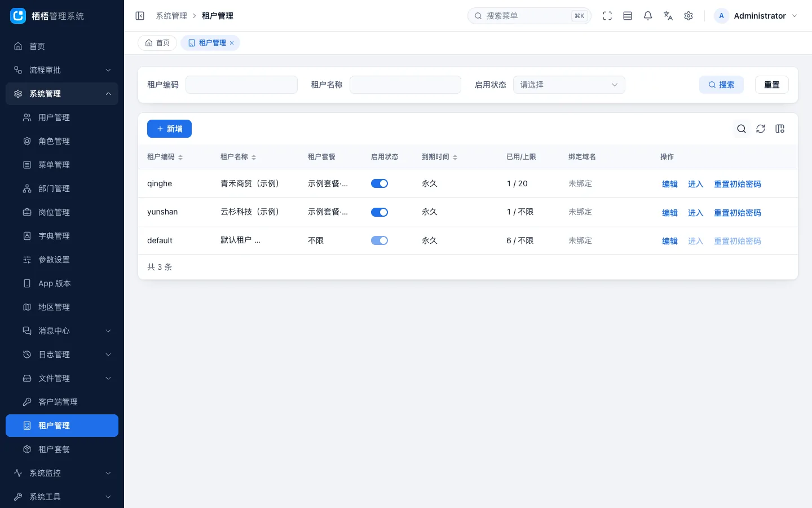Edit the default tenant

[670, 241]
